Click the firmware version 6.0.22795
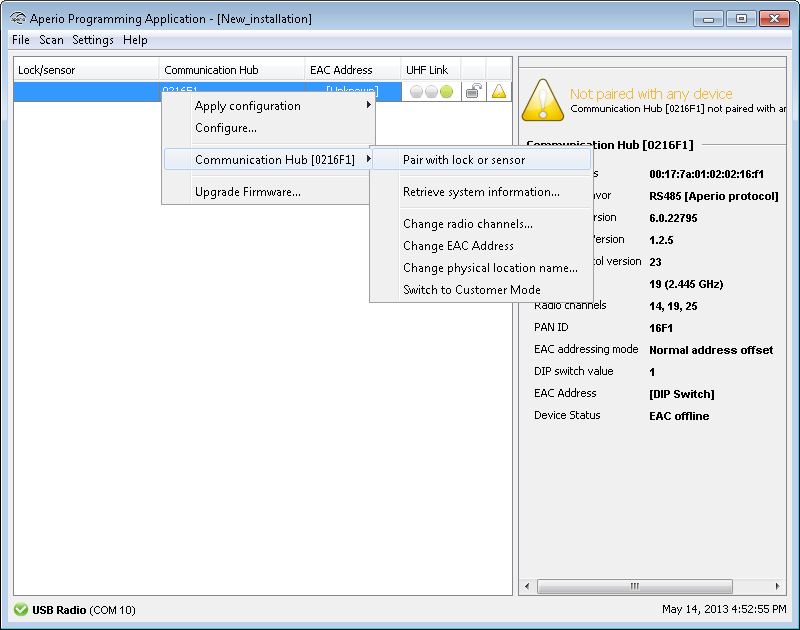800x630 pixels. click(x=673, y=218)
